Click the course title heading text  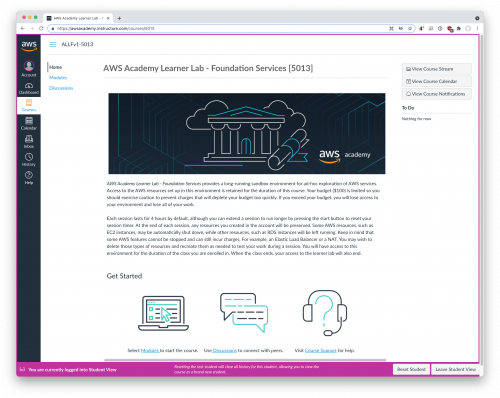click(208, 68)
